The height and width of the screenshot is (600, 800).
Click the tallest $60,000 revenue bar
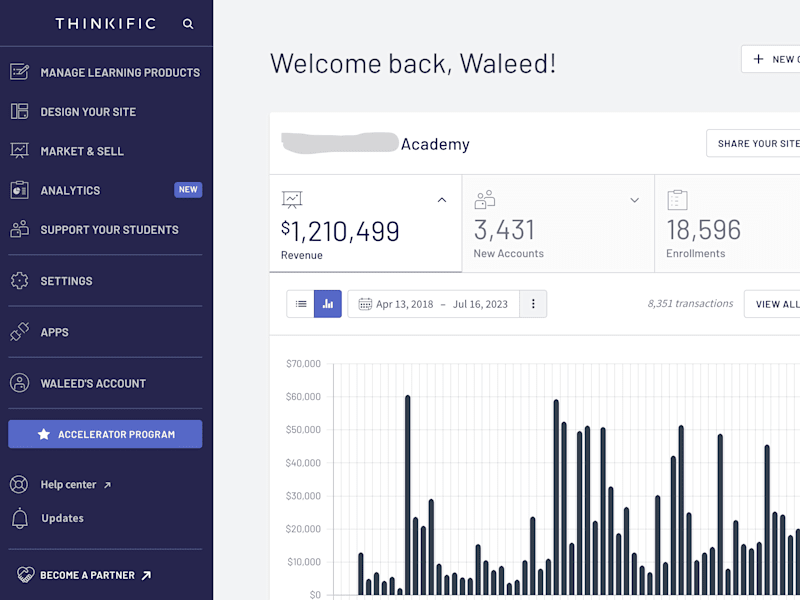408,495
